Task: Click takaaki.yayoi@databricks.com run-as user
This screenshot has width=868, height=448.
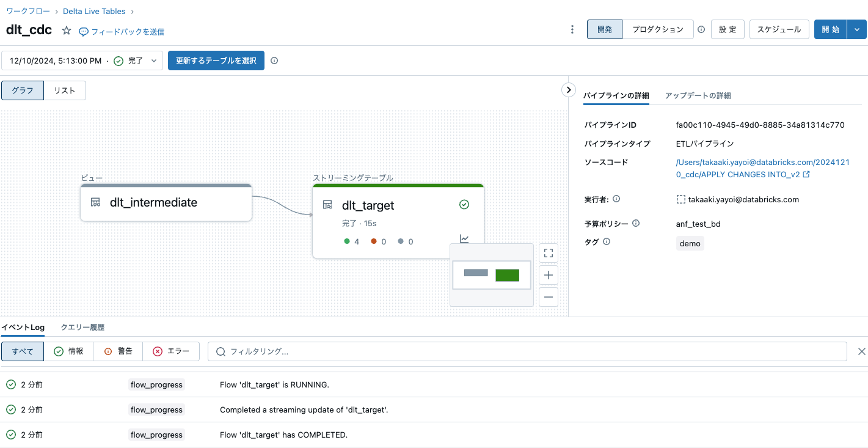Action: (x=743, y=200)
